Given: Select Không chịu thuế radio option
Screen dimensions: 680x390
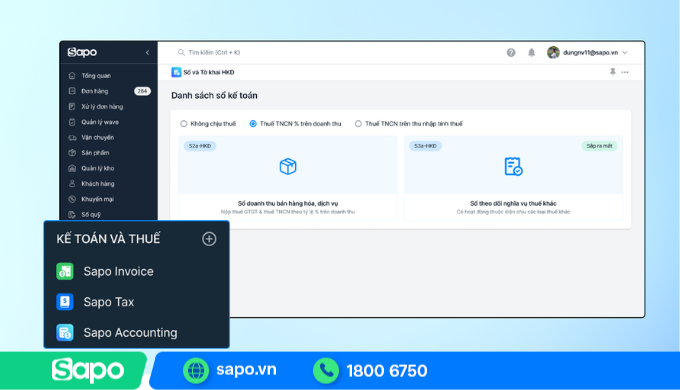Looking at the screenshot, I should pos(183,124).
